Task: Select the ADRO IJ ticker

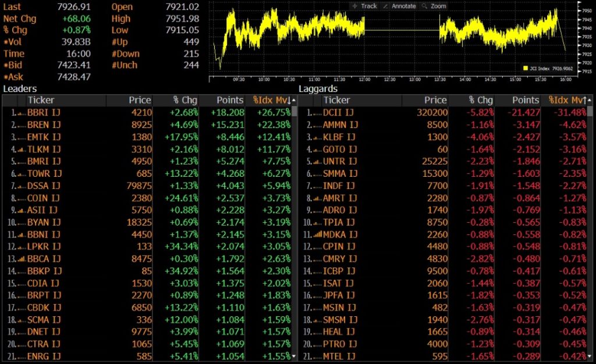Action: [x=340, y=210]
